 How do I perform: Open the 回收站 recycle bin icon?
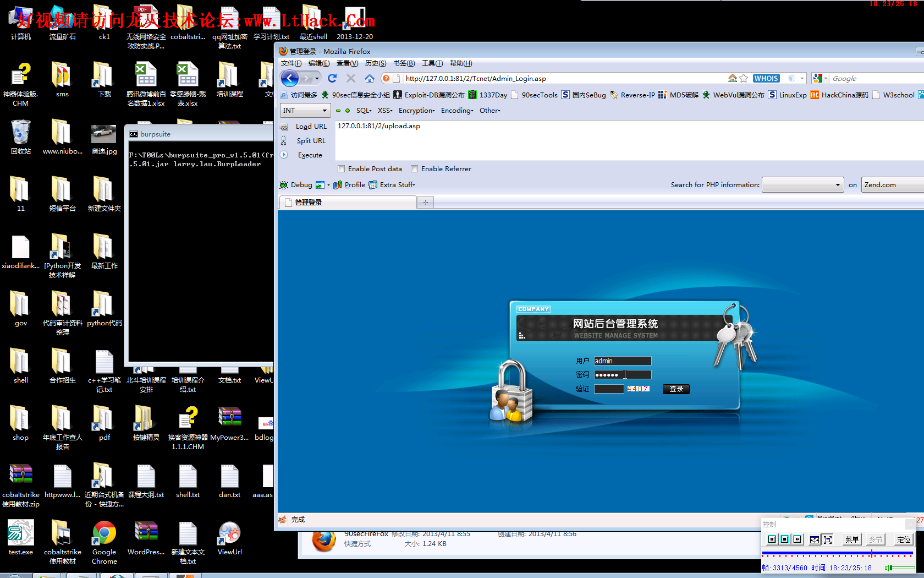pyautogui.click(x=20, y=132)
